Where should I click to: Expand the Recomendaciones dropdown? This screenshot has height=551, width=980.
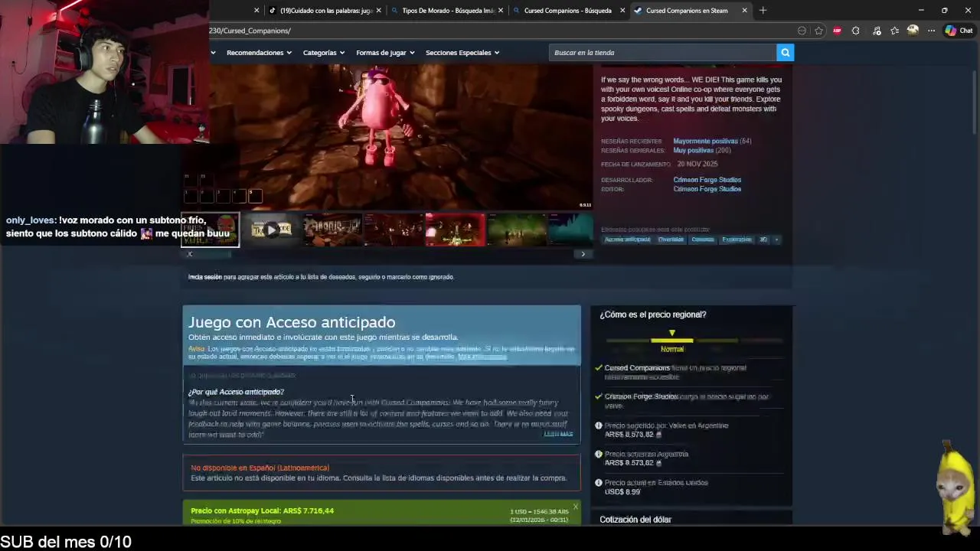pos(260,53)
